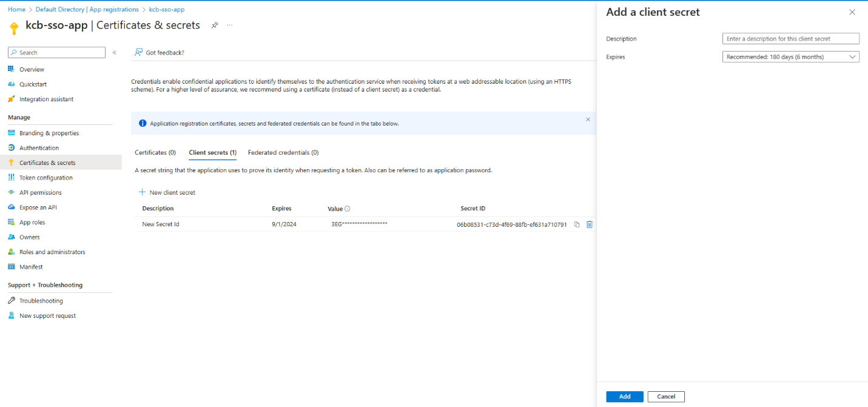868x407 pixels.
Task: Click the Overview icon in sidebar
Action: point(11,69)
